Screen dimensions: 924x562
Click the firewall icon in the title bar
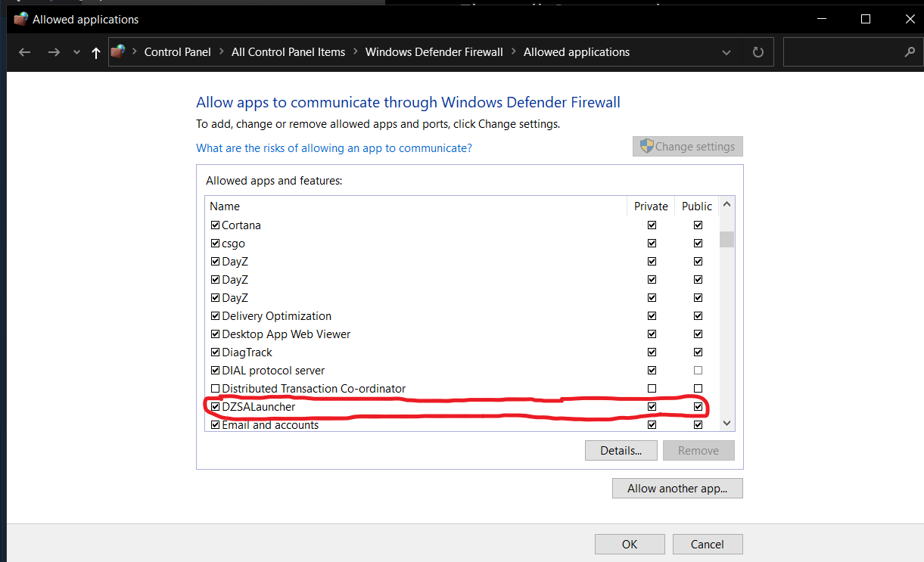(x=21, y=19)
